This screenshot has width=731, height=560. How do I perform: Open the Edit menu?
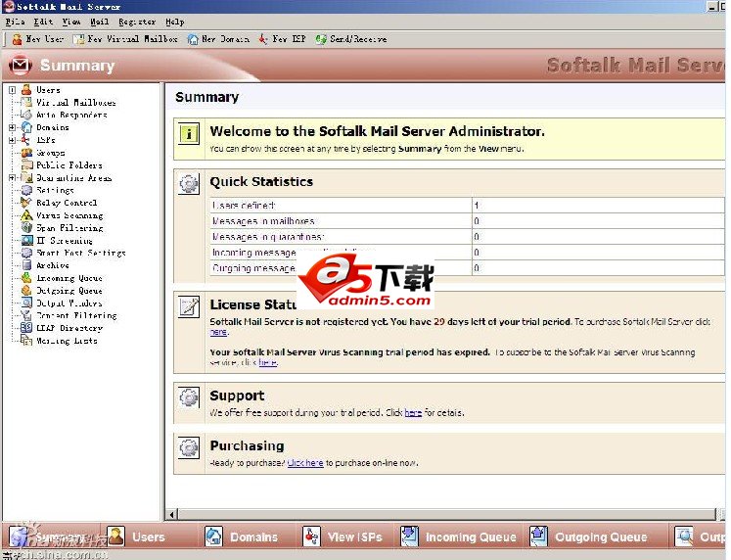[x=43, y=22]
